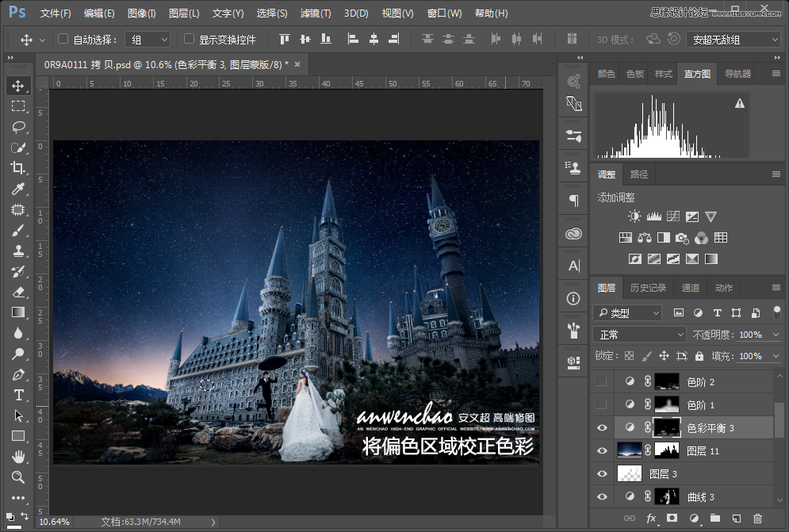
Task: Hide the 曲线 3 layer
Action: click(602, 497)
